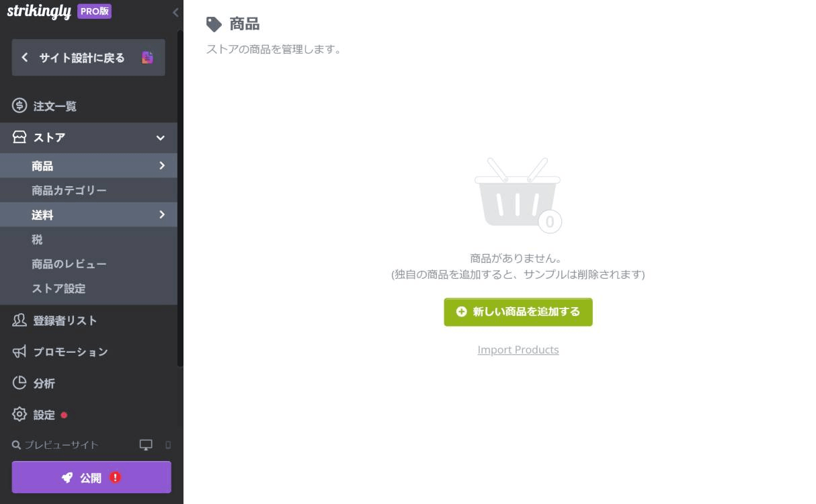Click the desktop preview monitor icon

coord(146,444)
